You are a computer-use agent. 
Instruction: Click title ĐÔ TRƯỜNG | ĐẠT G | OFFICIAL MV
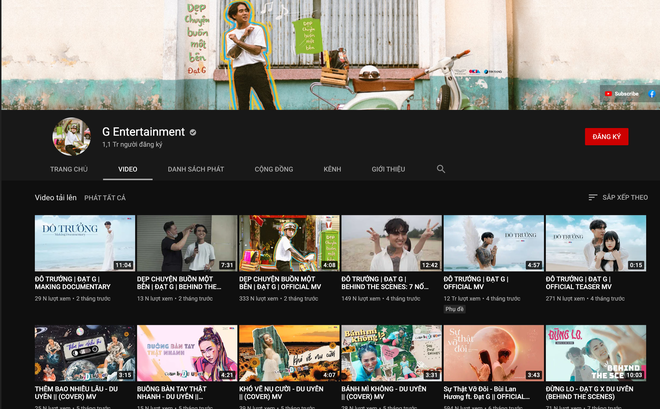click(x=476, y=283)
